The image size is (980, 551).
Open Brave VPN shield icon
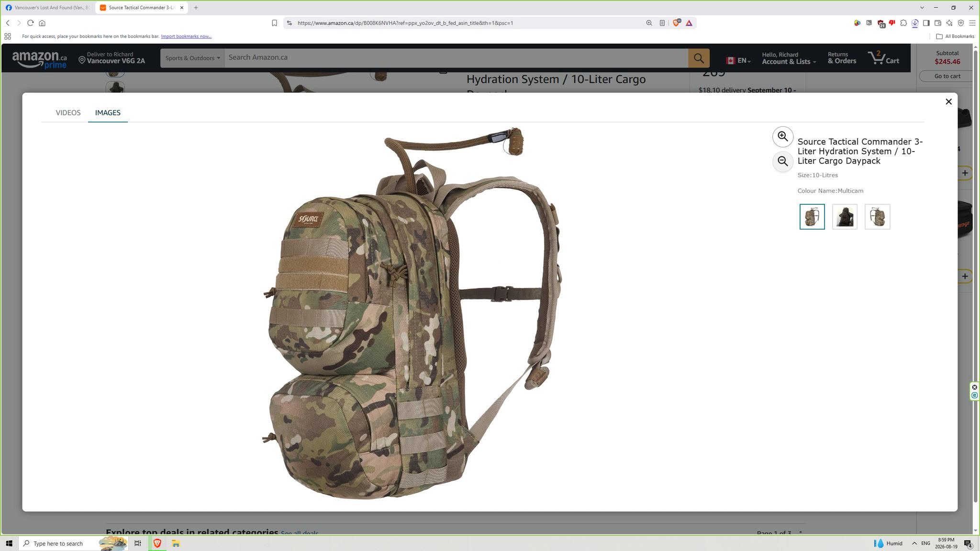pos(961,23)
